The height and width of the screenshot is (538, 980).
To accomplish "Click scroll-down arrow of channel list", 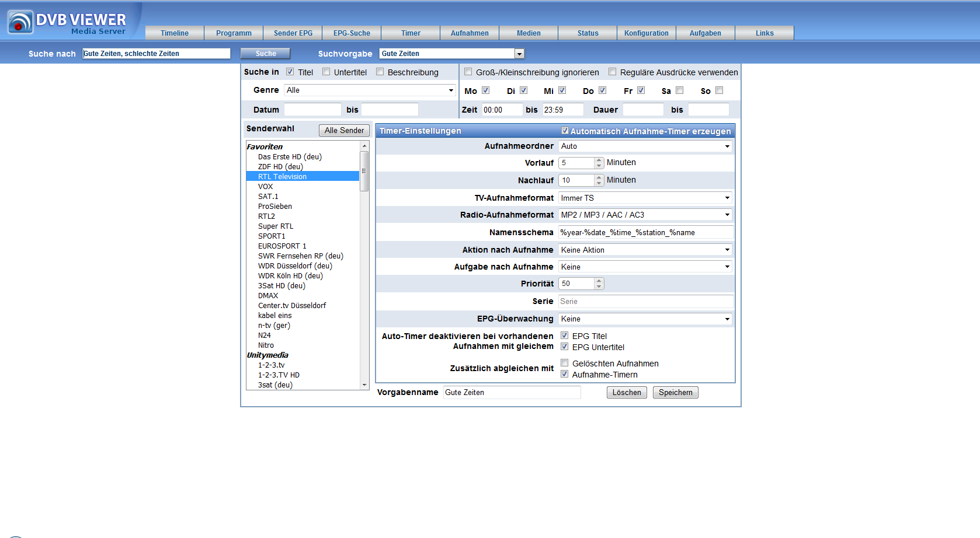I will coord(364,385).
